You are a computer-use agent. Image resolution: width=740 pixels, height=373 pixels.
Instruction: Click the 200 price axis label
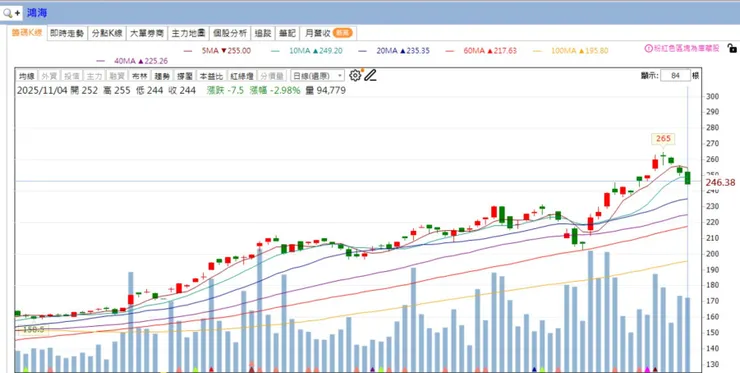pos(713,254)
